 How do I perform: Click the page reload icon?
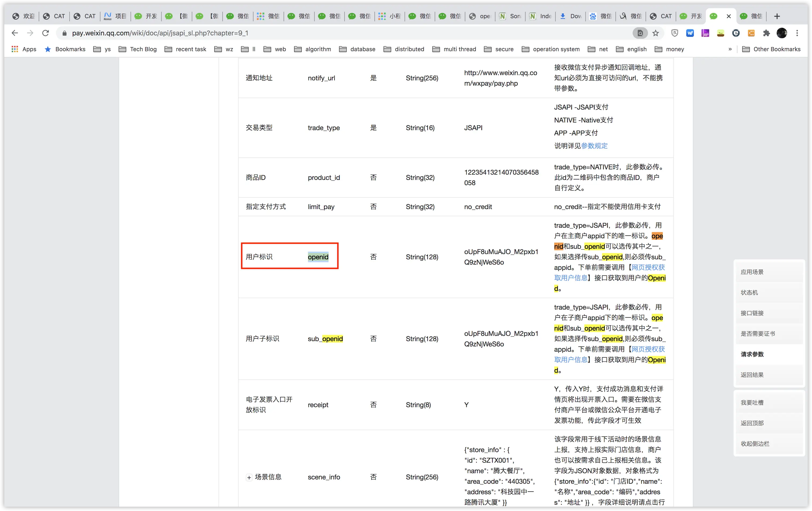46,33
